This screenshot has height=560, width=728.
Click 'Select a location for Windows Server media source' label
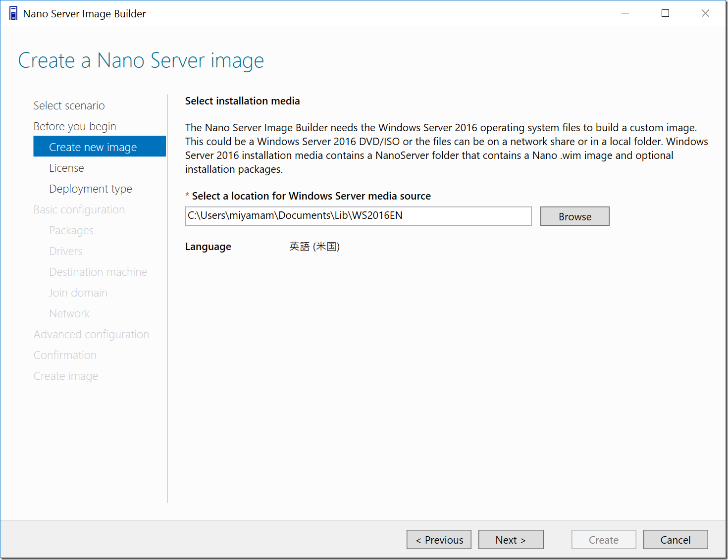tap(311, 196)
